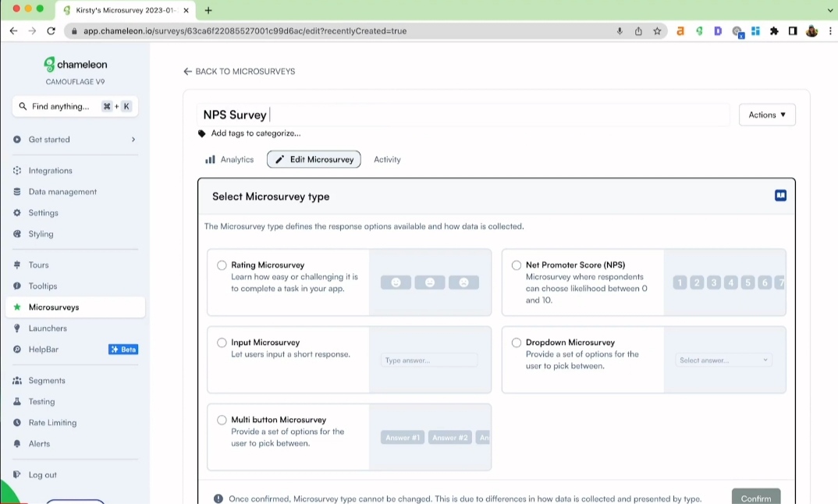
Task: Click the Launchers lightbulb icon
Action: (17, 328)
